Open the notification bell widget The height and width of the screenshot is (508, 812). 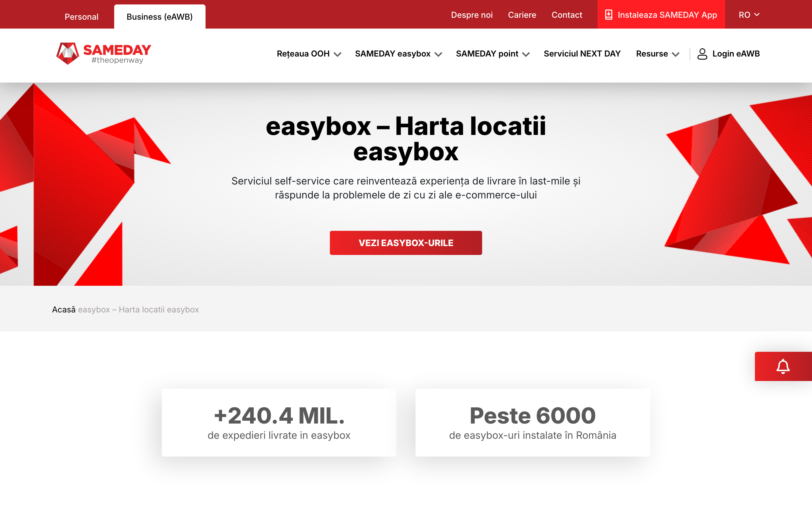[x=783, y=366]
